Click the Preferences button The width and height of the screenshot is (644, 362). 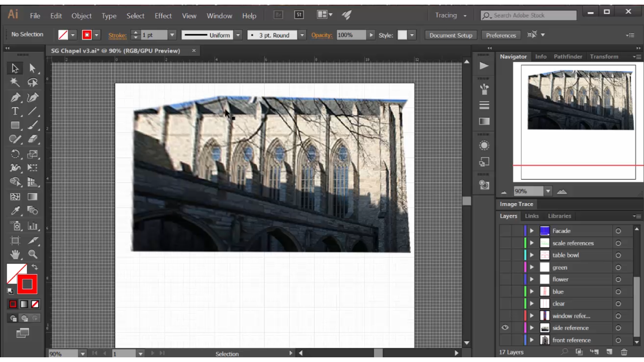coord(501,35)
